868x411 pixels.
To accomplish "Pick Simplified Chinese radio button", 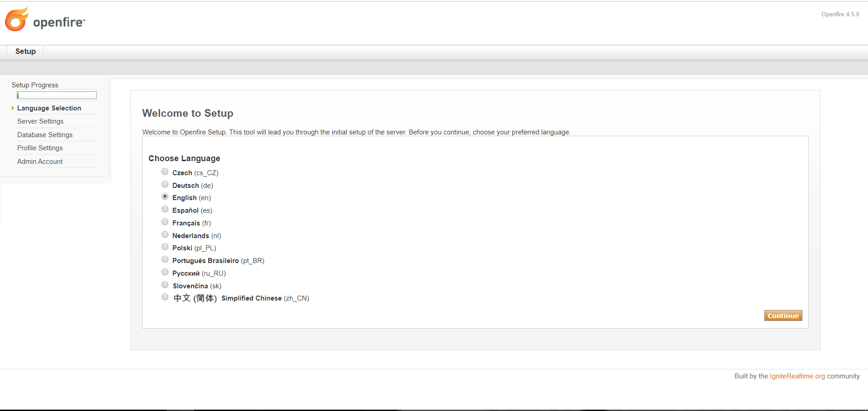I will coord(165,297).
